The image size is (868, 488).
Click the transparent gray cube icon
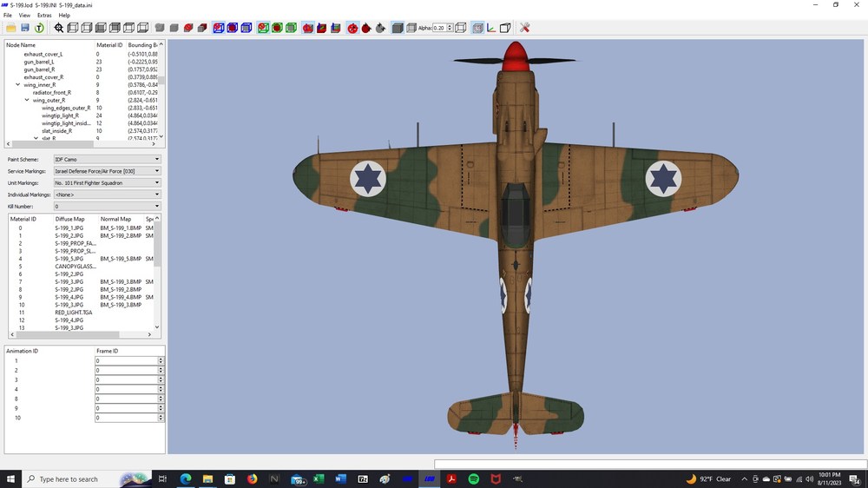click(x=411, y=28)
